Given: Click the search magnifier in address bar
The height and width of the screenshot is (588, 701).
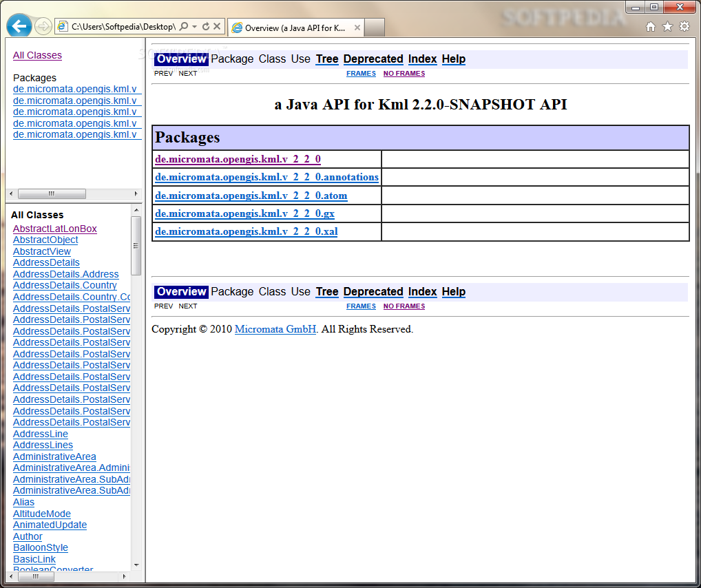Looking at the screenshot, I should coord(184,26).
